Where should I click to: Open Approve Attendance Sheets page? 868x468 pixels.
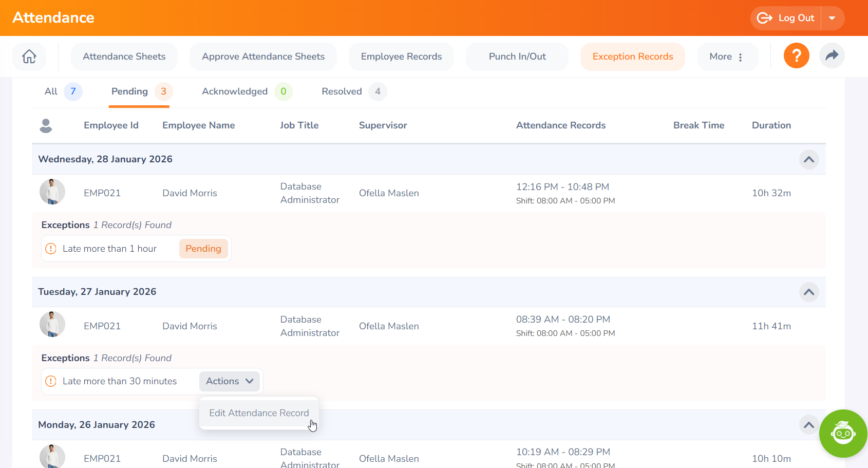pos(263,57)
